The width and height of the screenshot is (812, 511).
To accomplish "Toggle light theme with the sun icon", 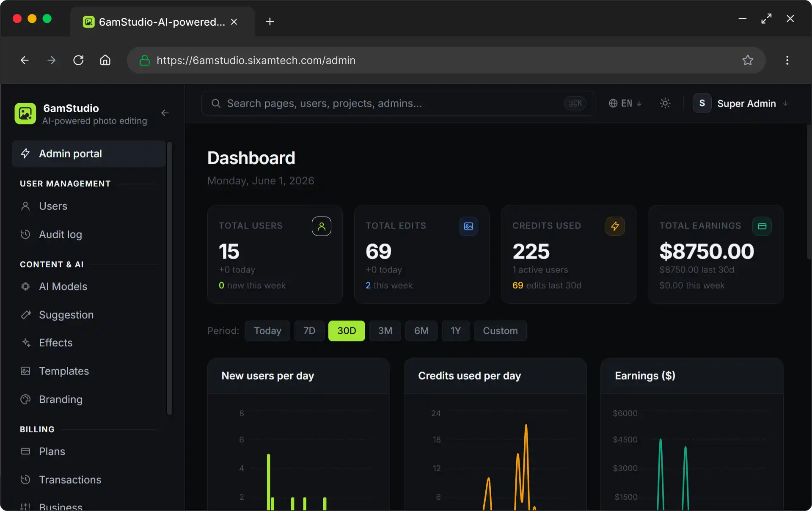I will coord(665,103).
